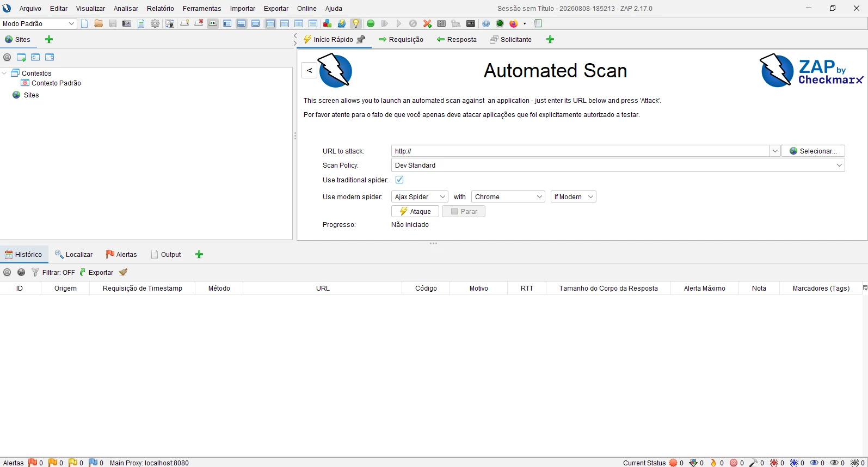Add a new left panel tab with the green plus beside Sites
Viewport: 868px width, 467px height.
pyautogui.click(x=49, y=39)
